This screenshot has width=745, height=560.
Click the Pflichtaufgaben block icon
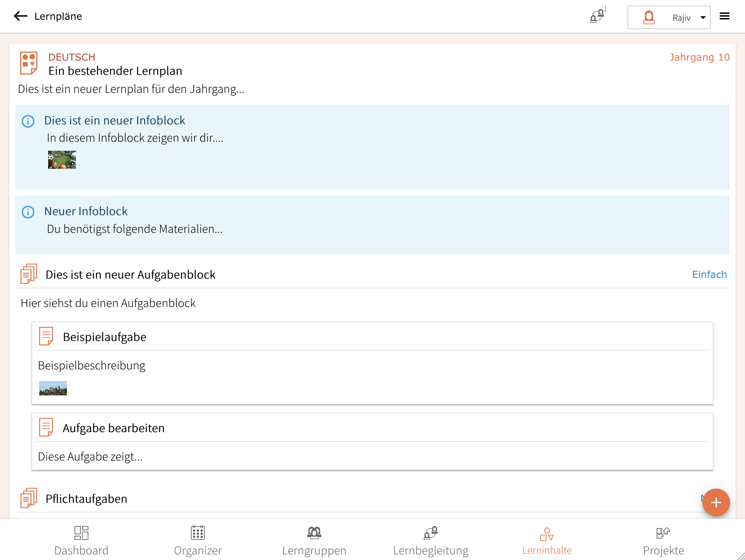[29, 498]
